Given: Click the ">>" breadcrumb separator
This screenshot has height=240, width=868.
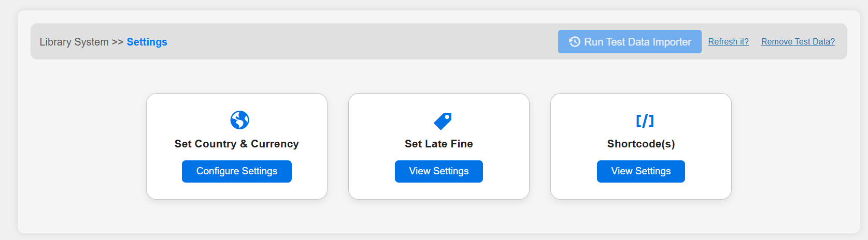Looking at the screenshot, I should [118, 42].
